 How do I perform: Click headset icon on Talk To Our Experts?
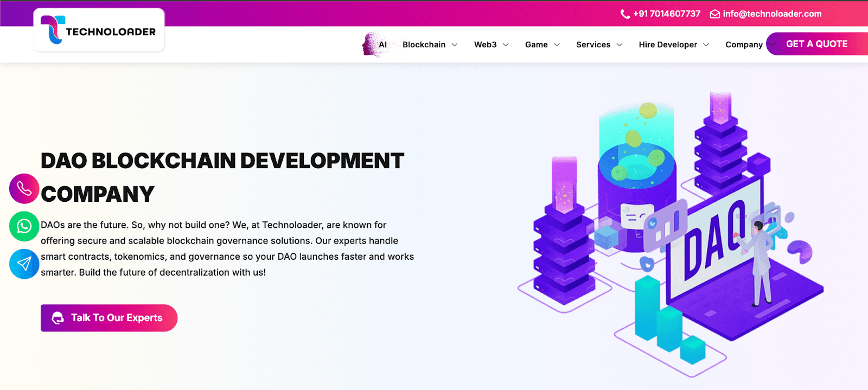pos(58,318)
